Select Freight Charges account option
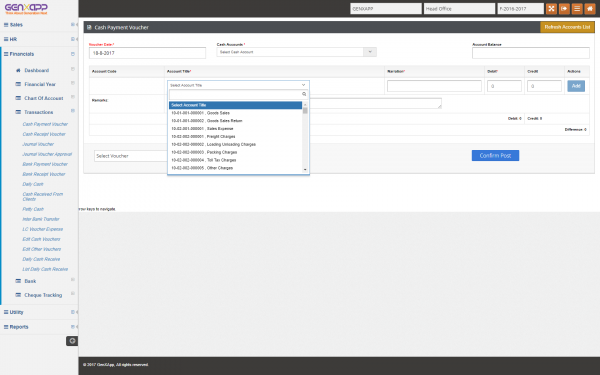This screenshot has height=375, width=600. [x=236, y=137]
